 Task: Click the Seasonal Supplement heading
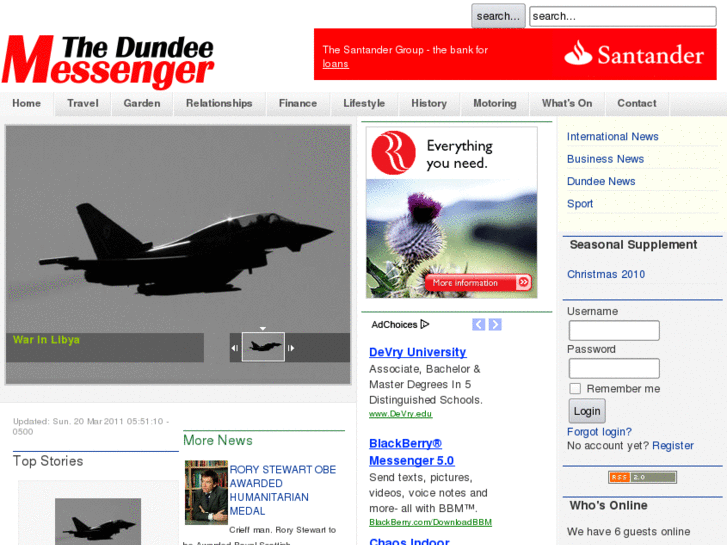click(633, 244)
